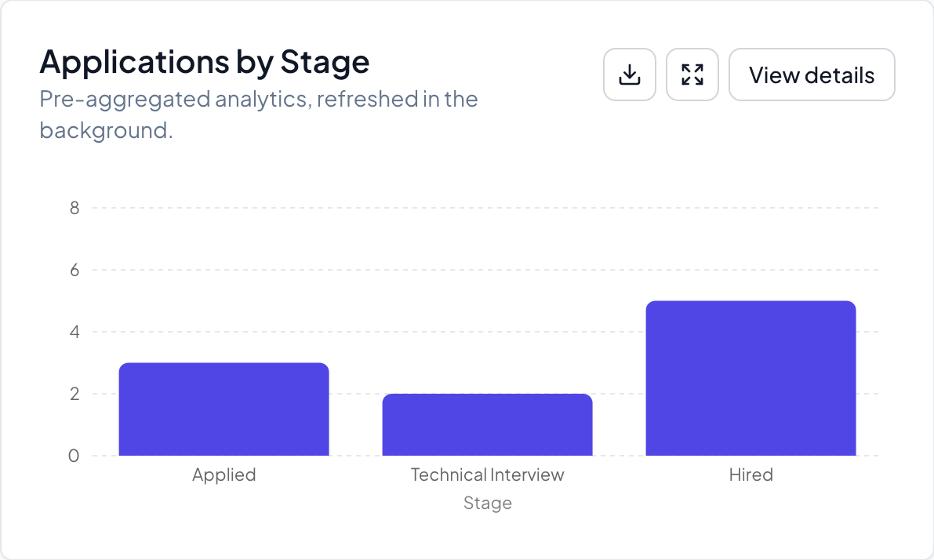Click the Hired axis label
The width and height of the screenshot is (934, 560).
coord(751,475)
